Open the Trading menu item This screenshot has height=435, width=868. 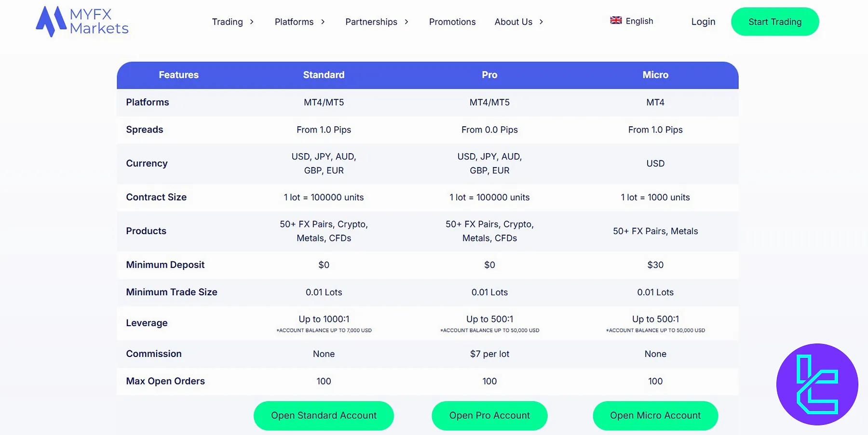(228, 22)
